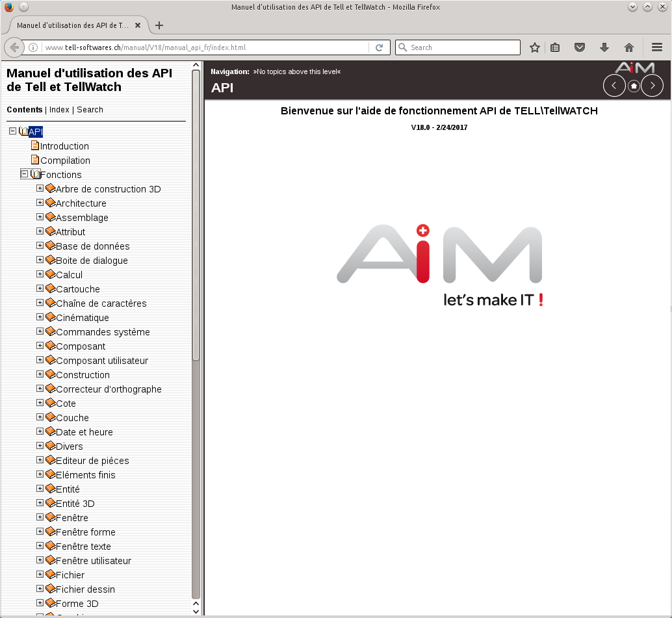Open the Firefox downloads arrow icon

[604, 47]
